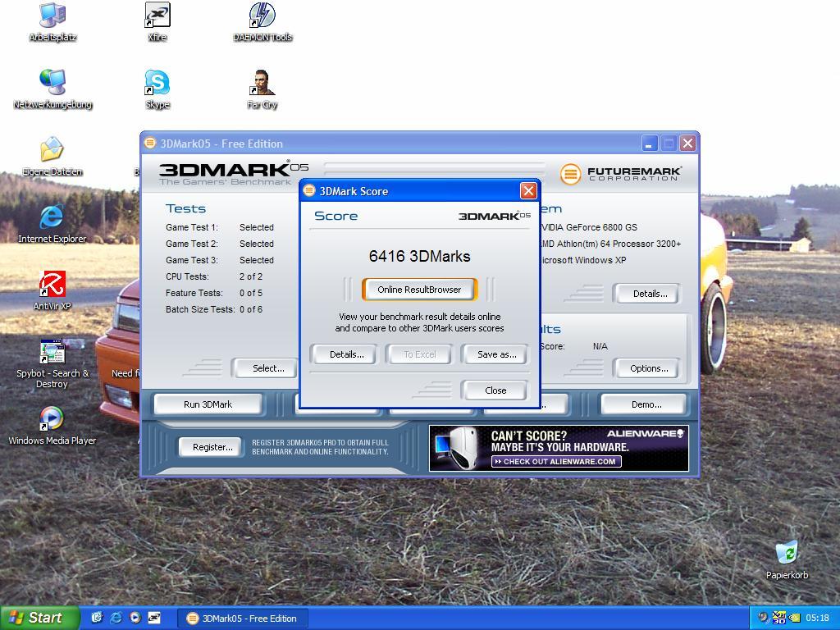Select the DAEMON Tools desktop shortcut
840x630 pixels.
[262, 21]
